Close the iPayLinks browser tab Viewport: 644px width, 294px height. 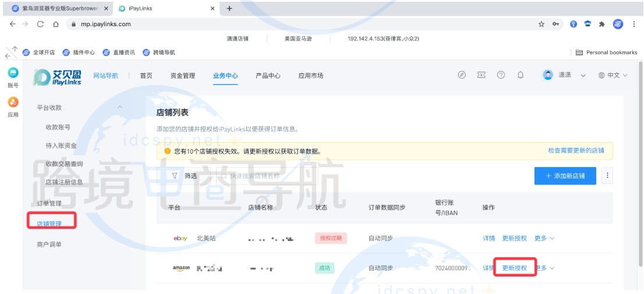pos(213,8)
